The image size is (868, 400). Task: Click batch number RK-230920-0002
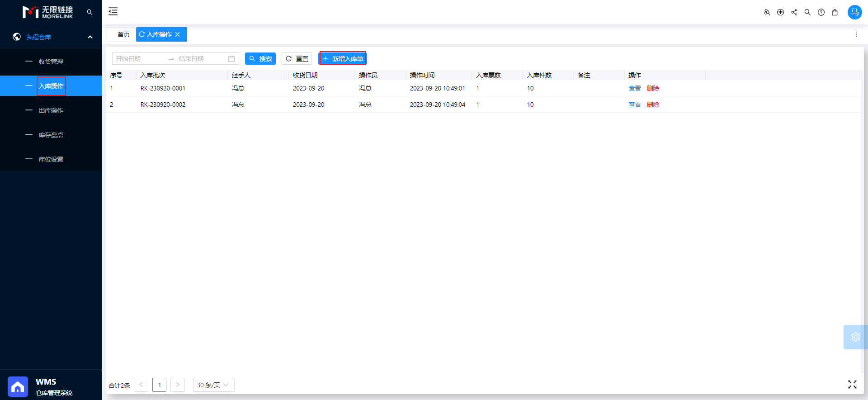coord(163,105)
